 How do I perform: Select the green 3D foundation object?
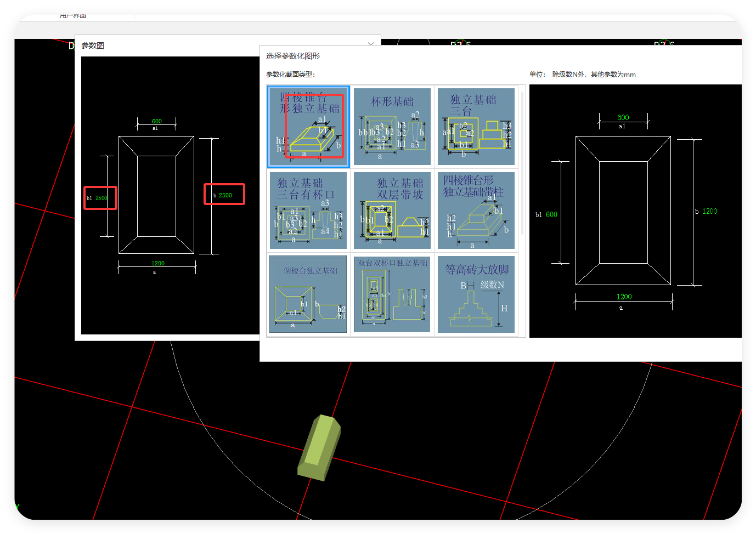point(320,447)
